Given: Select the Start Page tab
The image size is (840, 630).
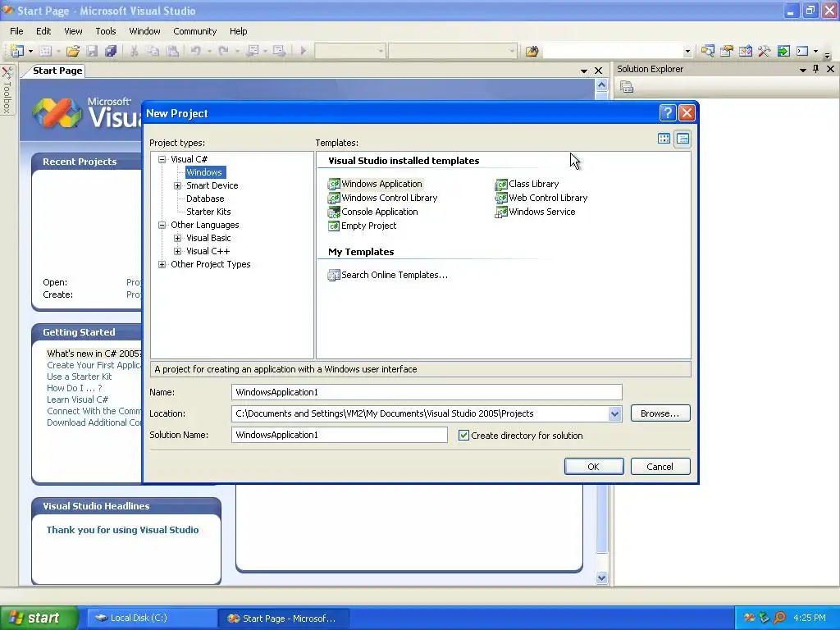Looking at the screenshot, I should [57, 71].
